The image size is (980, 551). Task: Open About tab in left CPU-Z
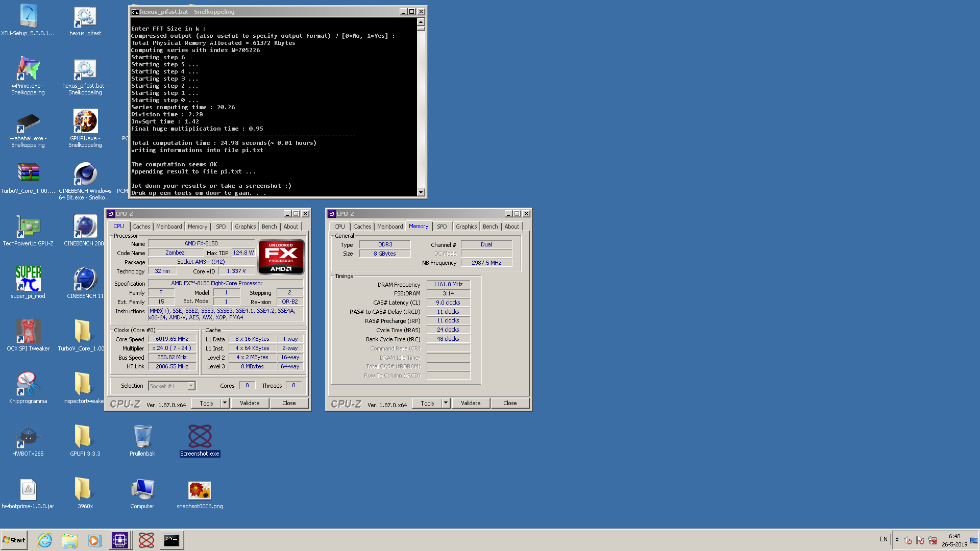click(291, 227)
